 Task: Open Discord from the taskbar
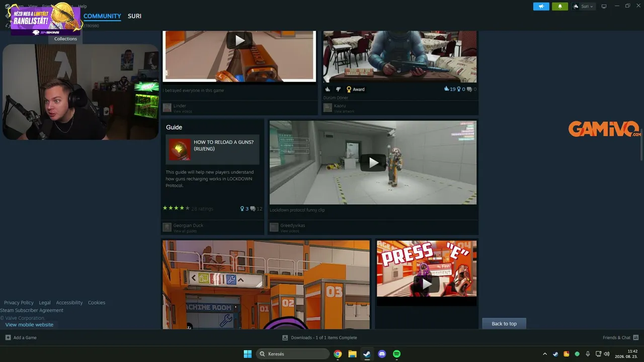click(382, 354)
